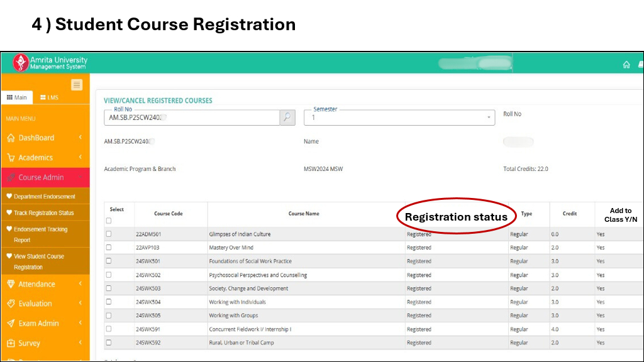
Task: Toggle the Select all header checkbox
Action: [x=109, y=221]
